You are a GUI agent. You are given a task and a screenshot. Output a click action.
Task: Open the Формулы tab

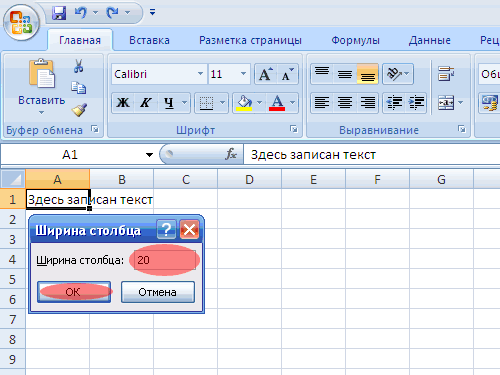point(355,40)
